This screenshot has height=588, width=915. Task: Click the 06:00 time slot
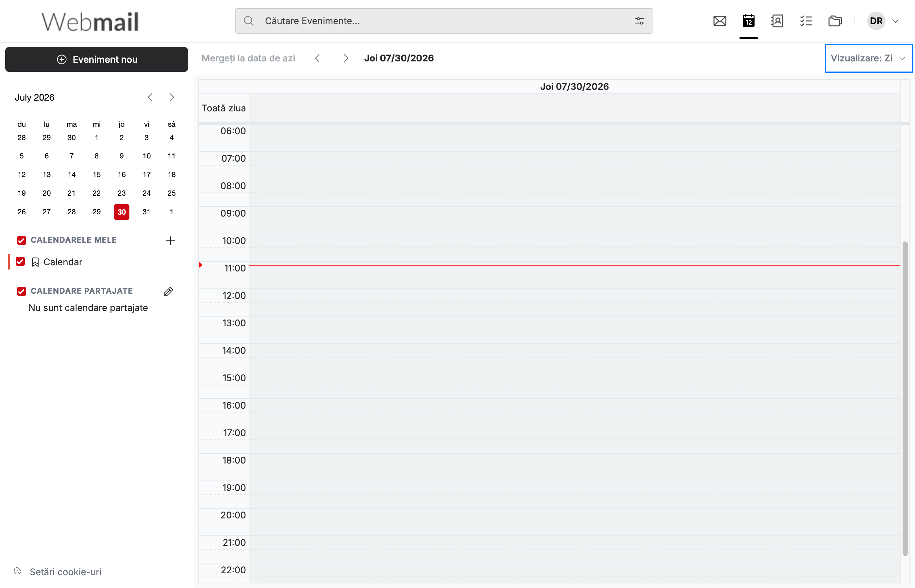[x=574, y=131]
